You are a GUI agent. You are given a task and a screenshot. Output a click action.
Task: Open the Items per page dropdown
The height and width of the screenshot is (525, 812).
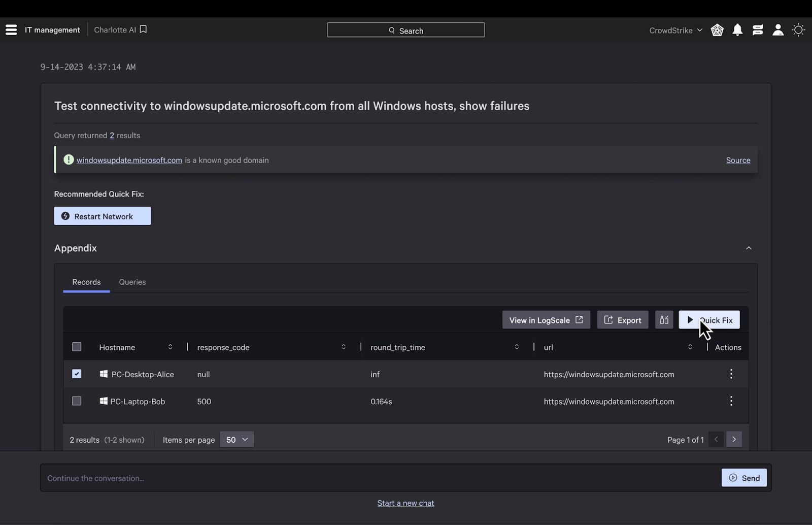tap(236, 440)
